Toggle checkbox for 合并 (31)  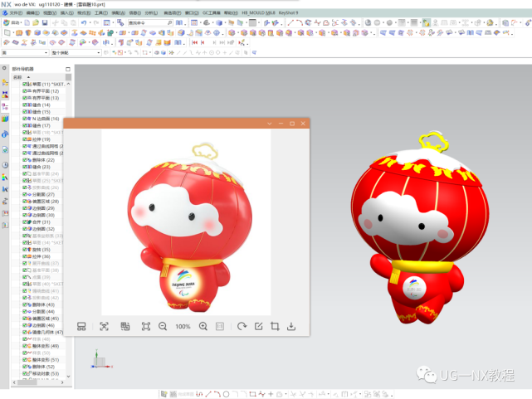[24, 222]
